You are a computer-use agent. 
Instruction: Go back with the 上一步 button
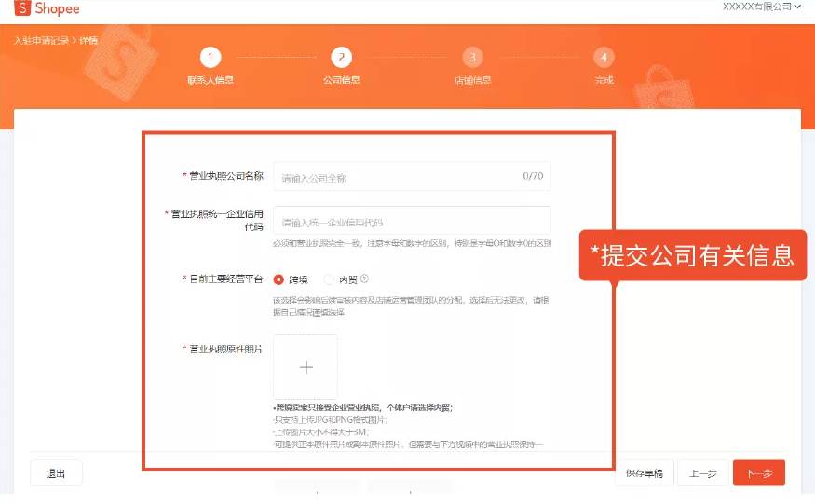point(702,473)
